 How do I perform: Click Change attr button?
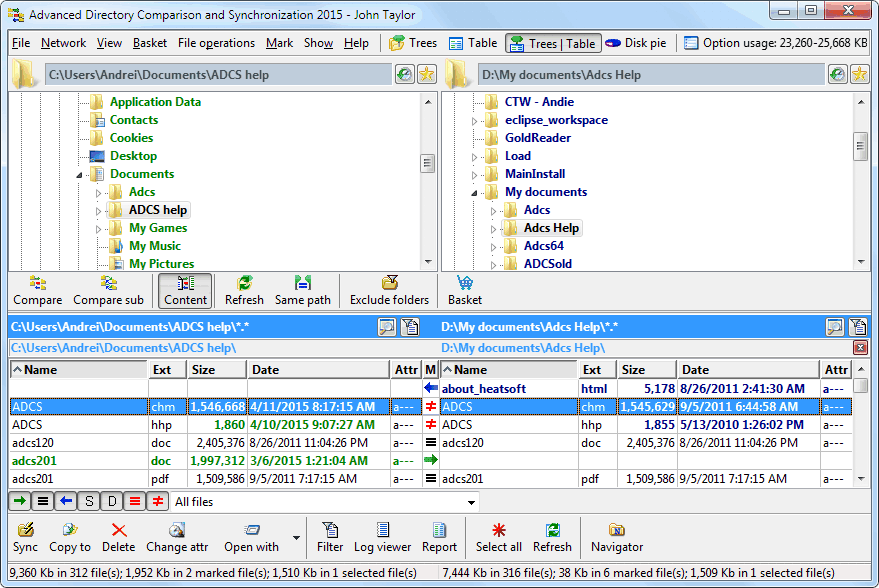click(177, 538)
